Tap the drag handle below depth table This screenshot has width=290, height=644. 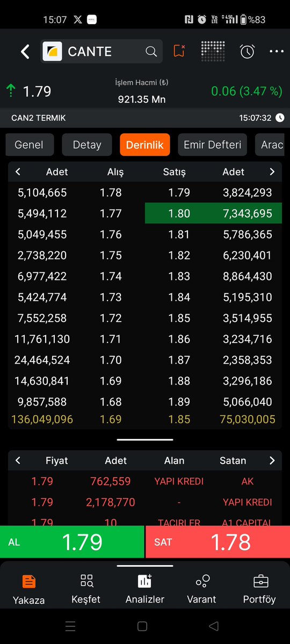[x=144, y=439]
